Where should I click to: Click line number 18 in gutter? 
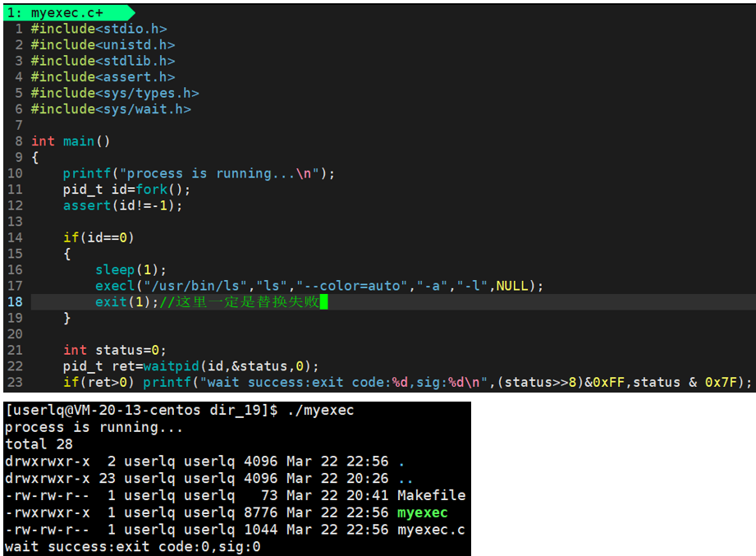click(15, 302)
